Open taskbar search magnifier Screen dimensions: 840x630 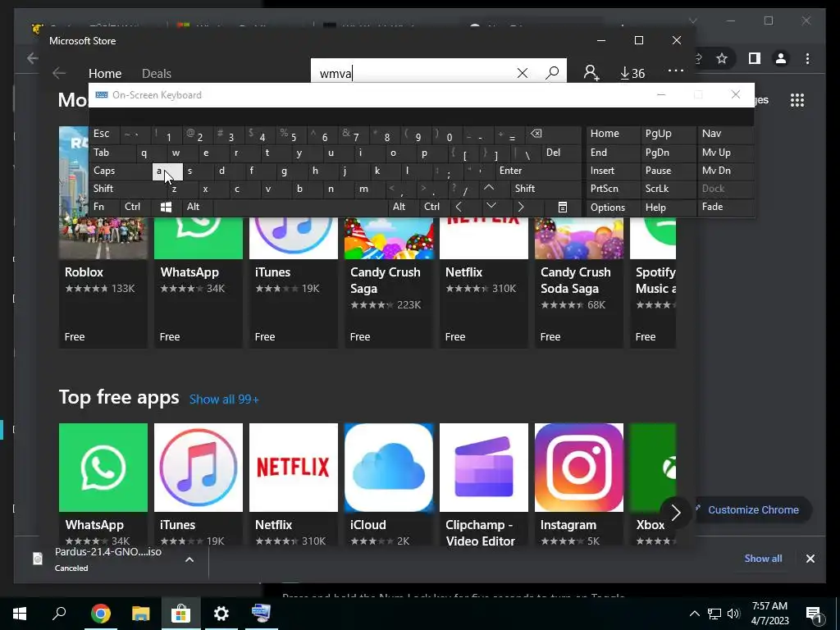59,613
